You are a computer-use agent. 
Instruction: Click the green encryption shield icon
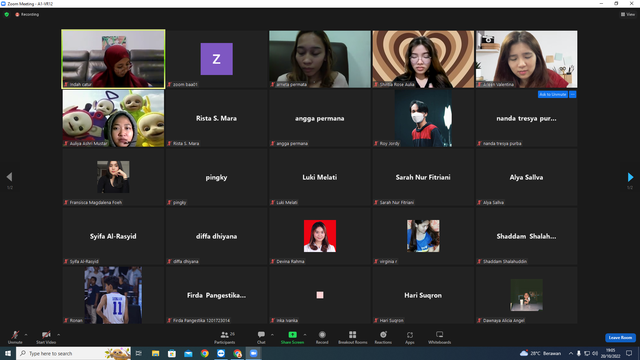coord(7,14)
